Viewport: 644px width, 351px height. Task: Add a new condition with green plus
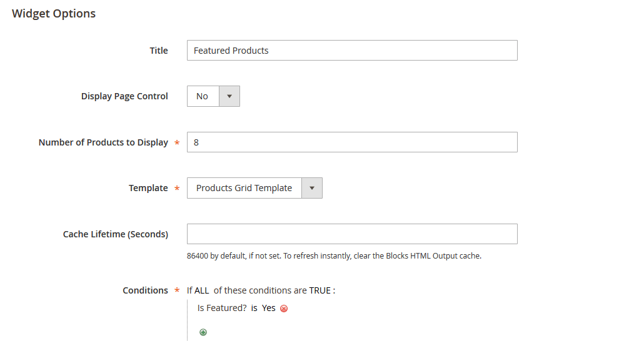click(203, 332)
